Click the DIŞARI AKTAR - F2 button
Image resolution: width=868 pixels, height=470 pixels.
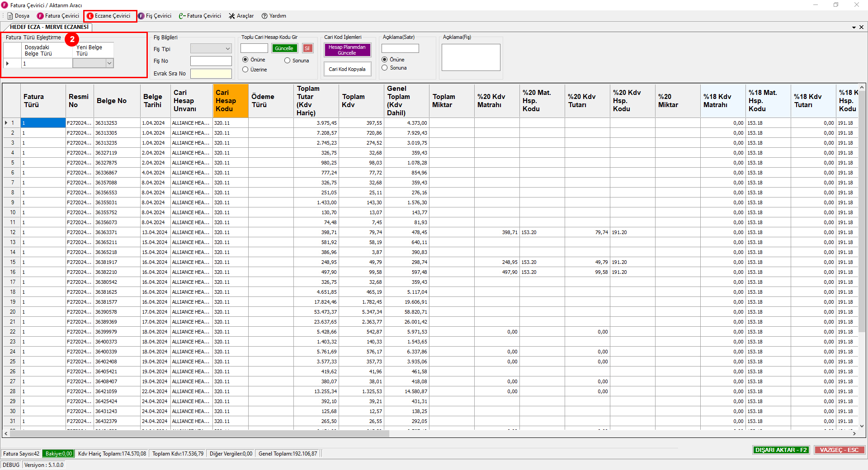pyautogui.click(x=781, y=450)
